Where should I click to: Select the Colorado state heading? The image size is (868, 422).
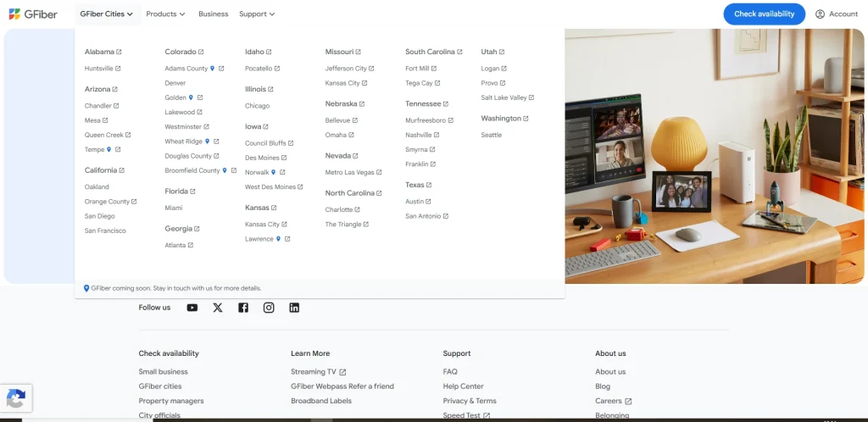[181, 52]
